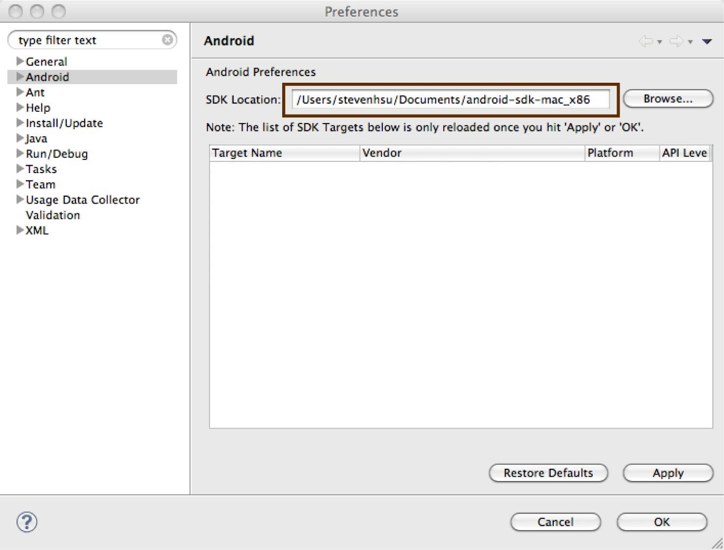Clear the filter text field icon
724x550 pixels.
[x=168, y=40]
